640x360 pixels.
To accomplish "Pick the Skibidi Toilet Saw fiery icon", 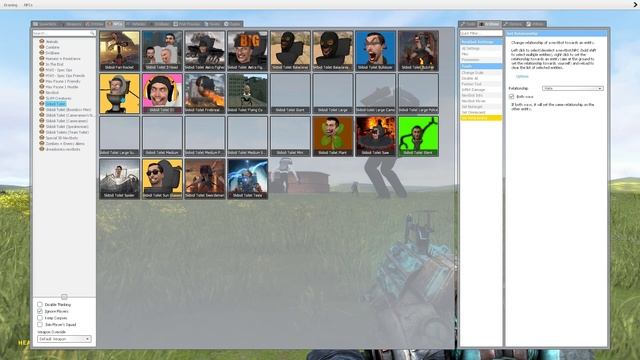I will (375, 136).
